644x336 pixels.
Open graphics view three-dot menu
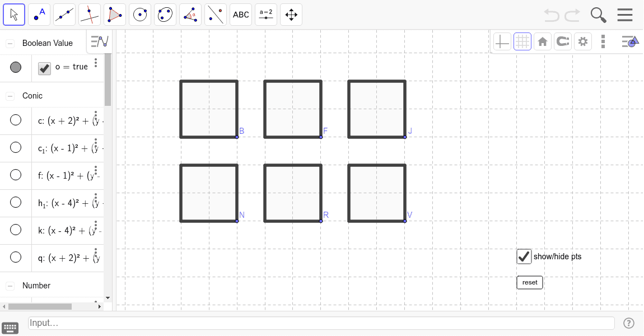(x=603, y=41)
